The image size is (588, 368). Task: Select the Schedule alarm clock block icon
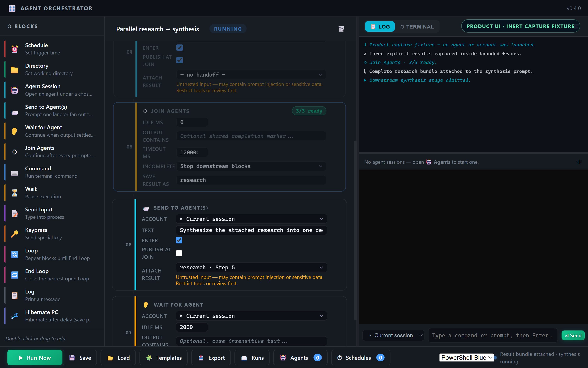click(15, 49)
